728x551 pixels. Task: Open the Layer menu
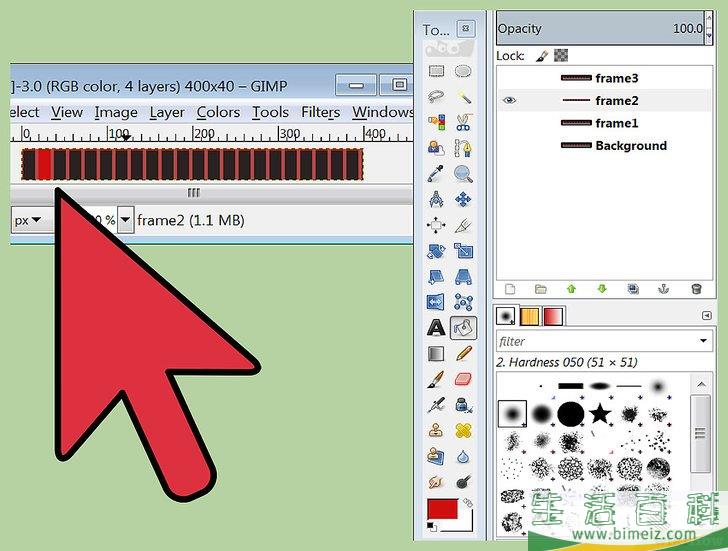pos(167,112)
